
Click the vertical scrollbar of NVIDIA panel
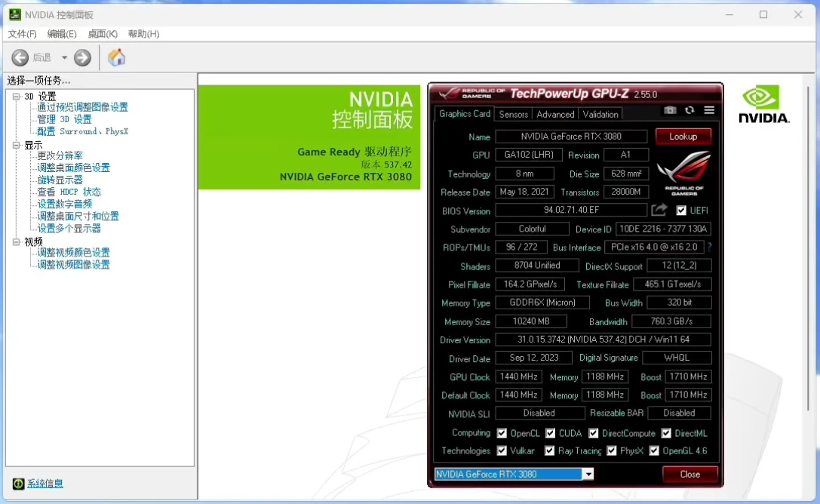click(809, 248)
